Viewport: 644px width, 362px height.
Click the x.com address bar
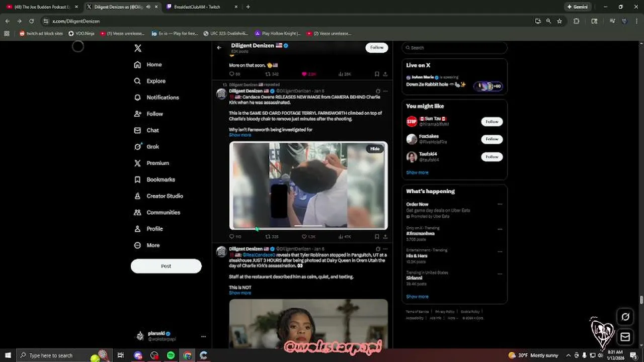pos(287,21)
